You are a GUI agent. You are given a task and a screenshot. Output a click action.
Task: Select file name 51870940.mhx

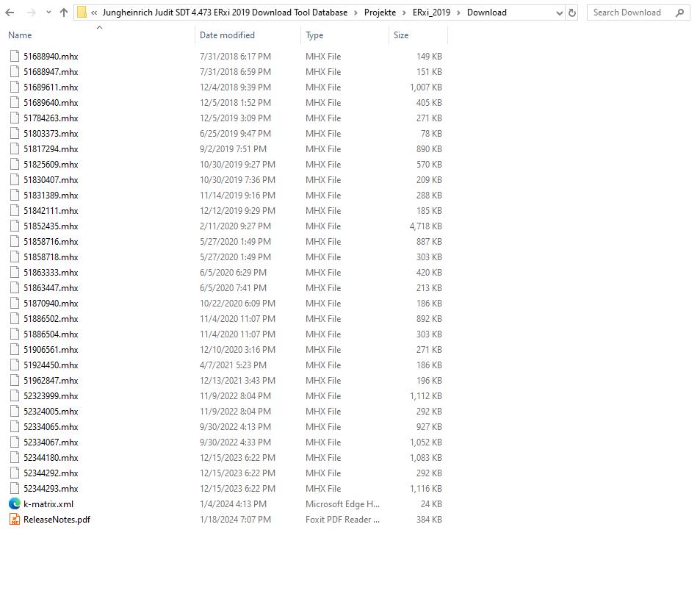coord(51,304)
